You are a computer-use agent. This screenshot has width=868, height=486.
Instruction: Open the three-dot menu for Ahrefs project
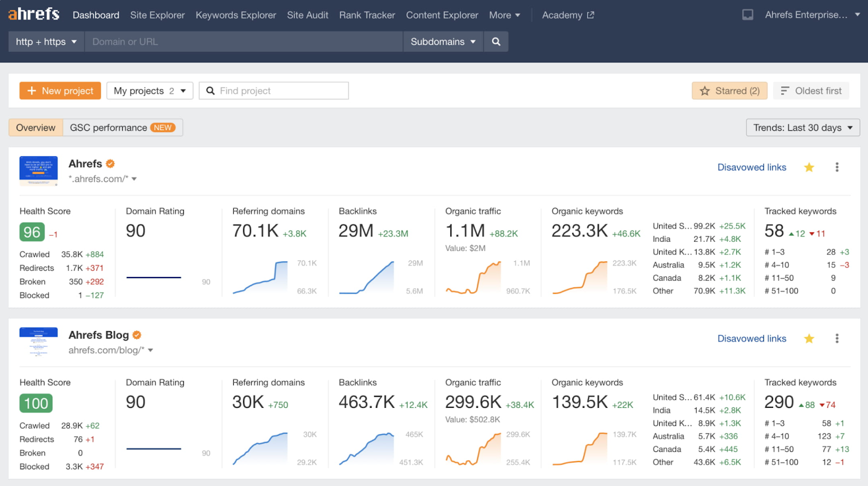point(837,167)
